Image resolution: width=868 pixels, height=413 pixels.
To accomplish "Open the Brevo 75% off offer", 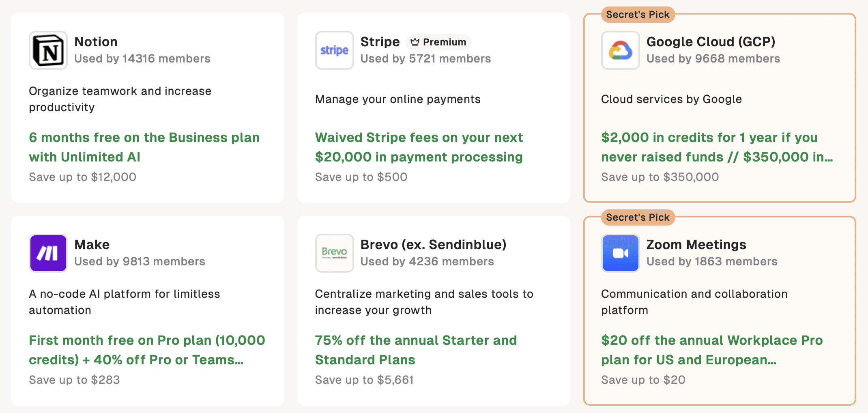I will 416,350.
